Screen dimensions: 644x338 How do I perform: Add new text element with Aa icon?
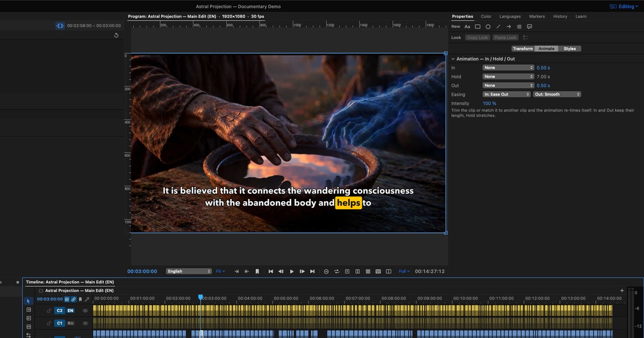click(467, 26)
